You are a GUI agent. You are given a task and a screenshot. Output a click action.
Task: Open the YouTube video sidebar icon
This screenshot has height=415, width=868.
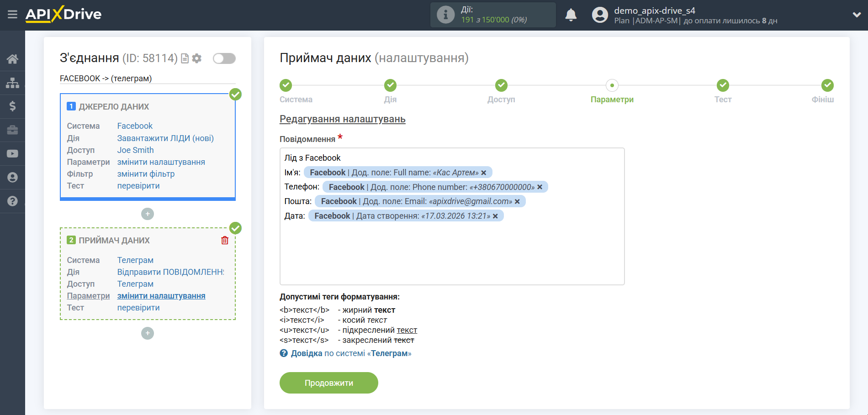click(x=12, y=154)
